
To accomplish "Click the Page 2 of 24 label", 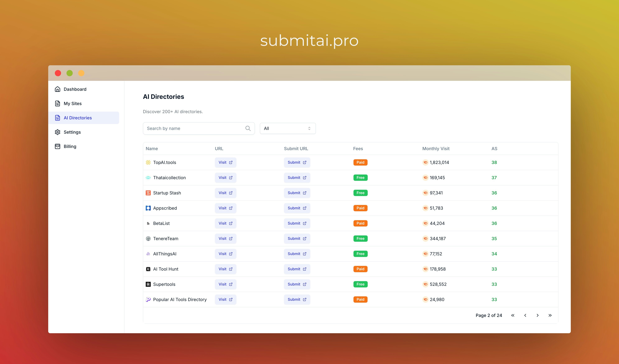I will click(x=489, y=315).
